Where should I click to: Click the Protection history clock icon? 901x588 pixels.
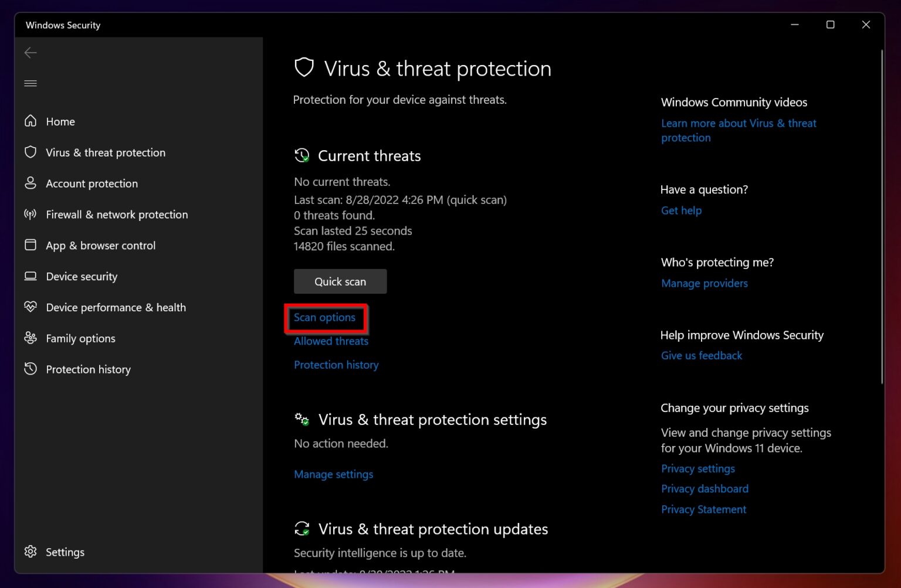click(31, 369)
